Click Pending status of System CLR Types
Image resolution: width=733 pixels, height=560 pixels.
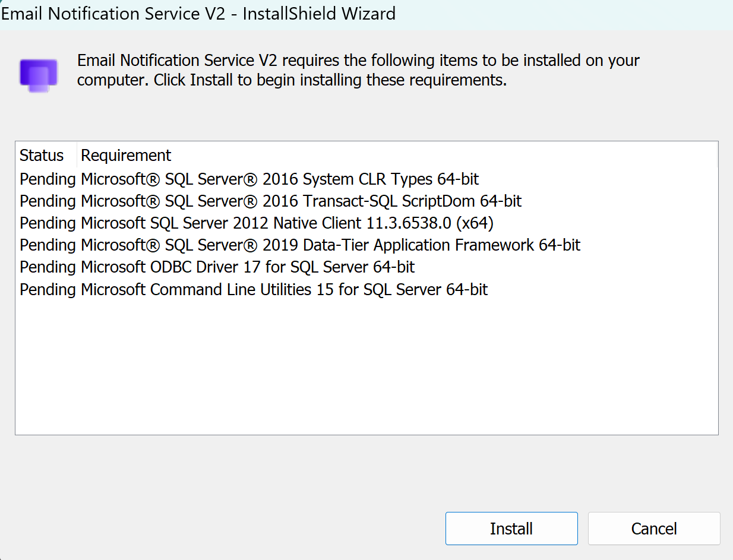click(x=48, y=179)
